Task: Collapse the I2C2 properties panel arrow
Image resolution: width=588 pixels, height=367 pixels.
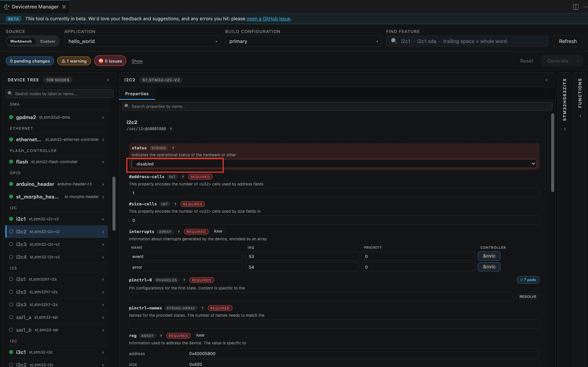Action: 547,80
